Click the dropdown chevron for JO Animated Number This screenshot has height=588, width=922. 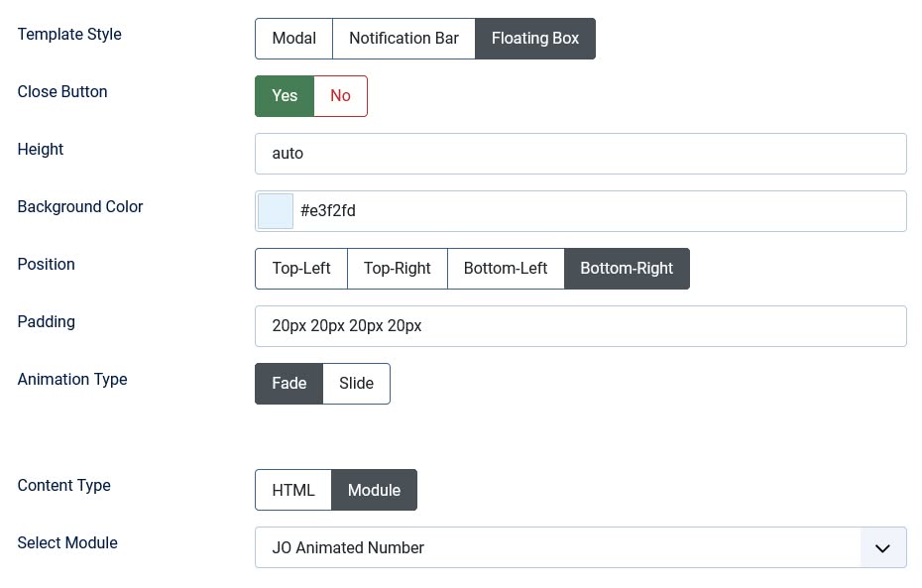coord(882,547)
